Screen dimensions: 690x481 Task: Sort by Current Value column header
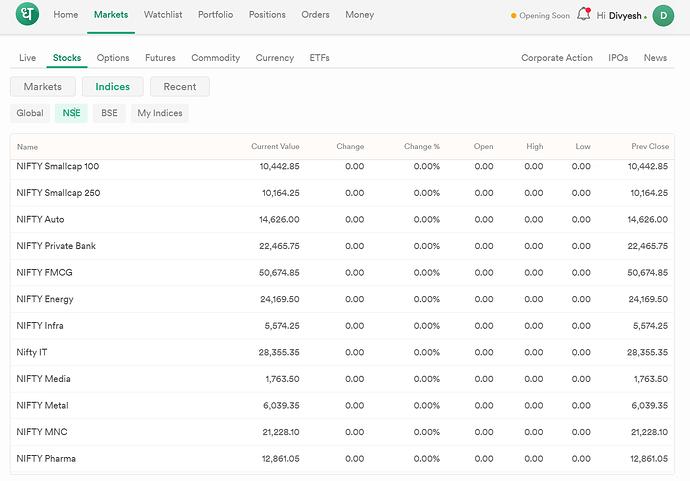[275, 147]
